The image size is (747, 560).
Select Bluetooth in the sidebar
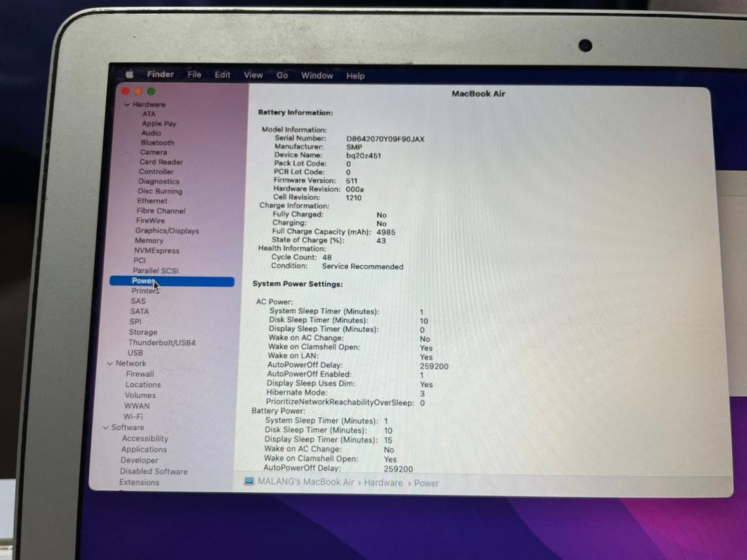point(158,142)
